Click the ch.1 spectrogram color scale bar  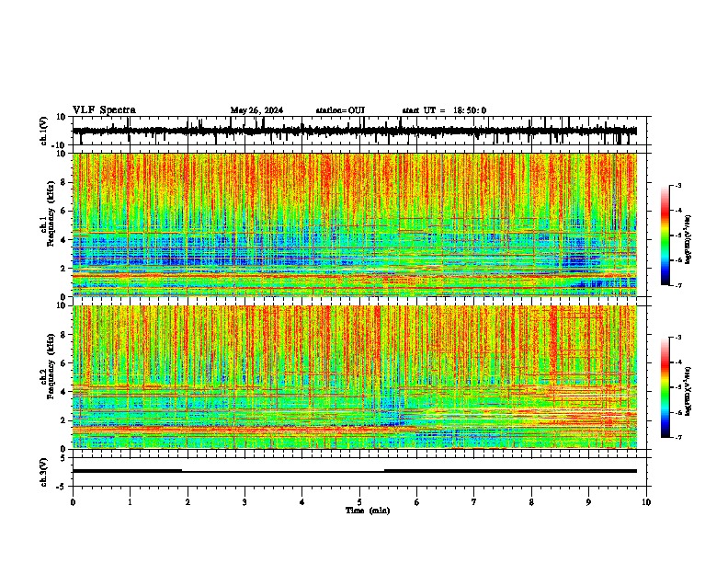click(x=665, y=236)
